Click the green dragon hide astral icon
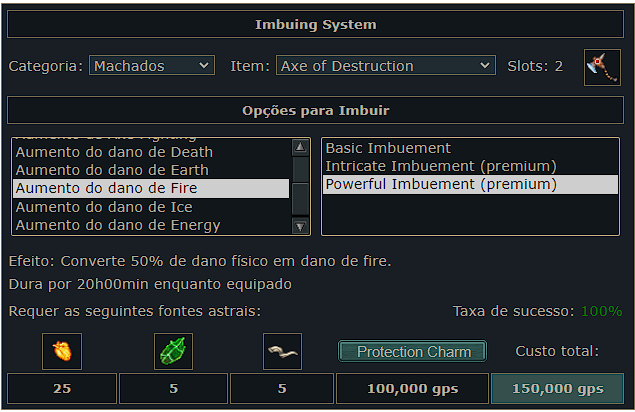This screenshot has height=412, width=635. coord(173,351)
